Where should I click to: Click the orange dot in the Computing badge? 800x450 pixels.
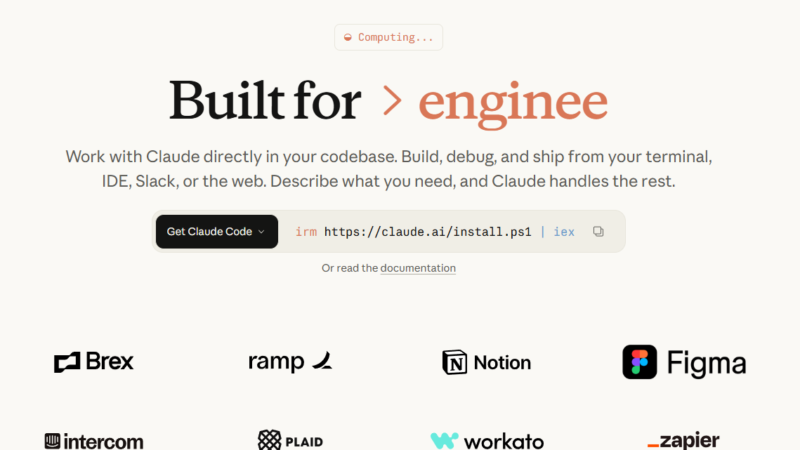point(348,38)
